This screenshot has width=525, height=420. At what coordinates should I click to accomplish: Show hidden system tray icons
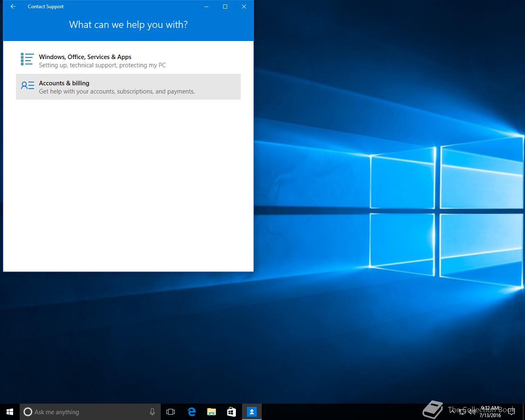[452, 412]
